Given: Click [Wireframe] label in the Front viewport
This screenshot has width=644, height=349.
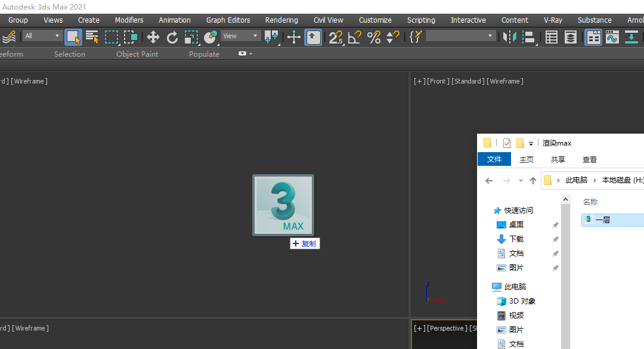Looking at the screenshot, I should (x=505, y=81).
